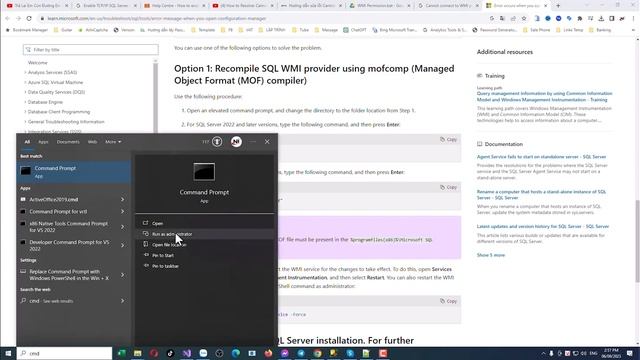Bookmark this page with star icon

[524, 18]
